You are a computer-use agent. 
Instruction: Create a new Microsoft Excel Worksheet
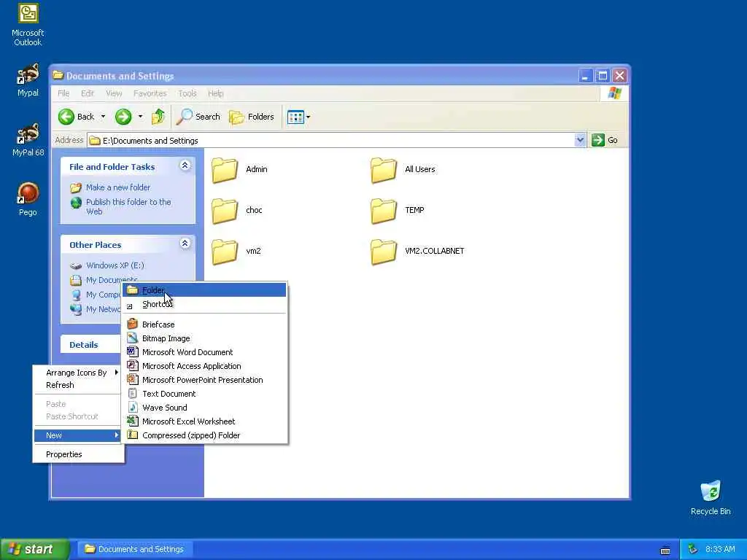click(x=204, y=421)
